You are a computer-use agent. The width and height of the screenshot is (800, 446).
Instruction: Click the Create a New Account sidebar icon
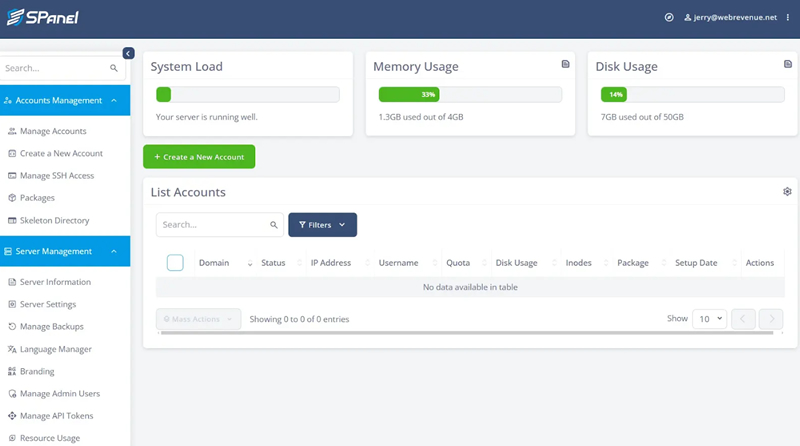pyautogui.click(x=12, y=153)
